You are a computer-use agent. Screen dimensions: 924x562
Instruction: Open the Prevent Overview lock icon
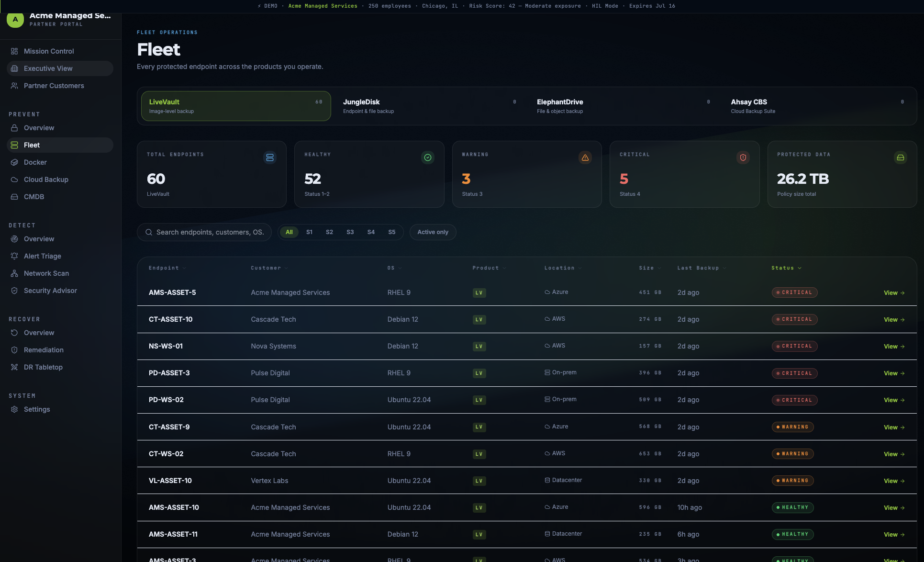14,128
